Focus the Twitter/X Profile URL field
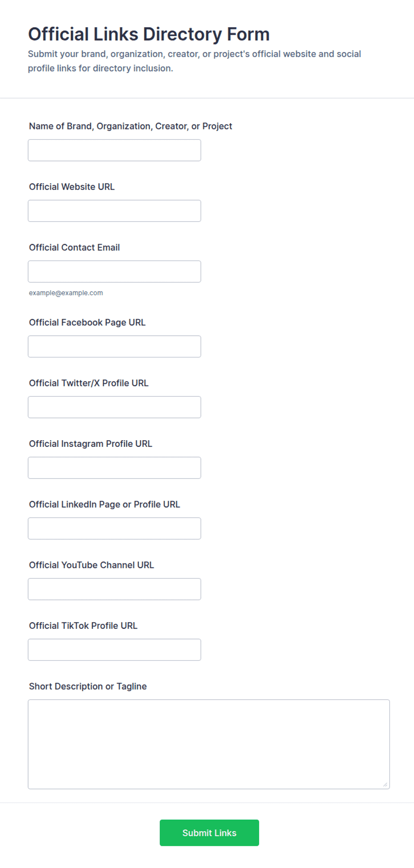 (114, 407)
